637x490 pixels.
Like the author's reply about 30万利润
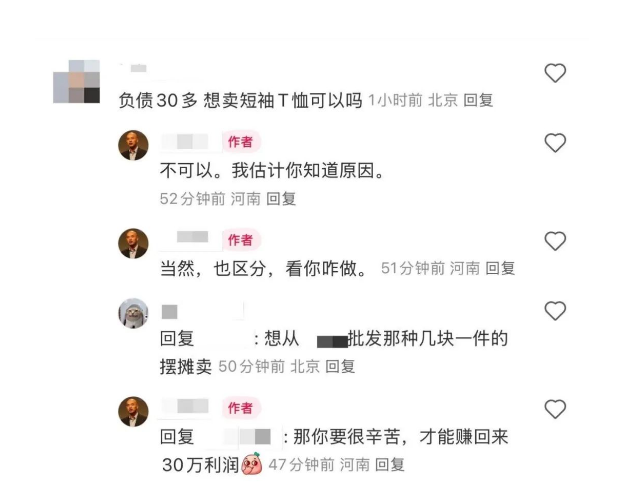(x=555, y=409)
